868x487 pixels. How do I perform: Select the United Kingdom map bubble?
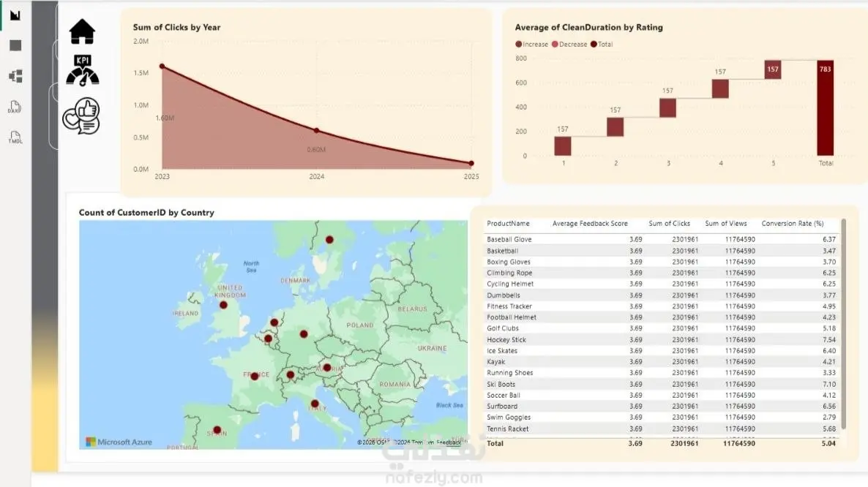223,305
